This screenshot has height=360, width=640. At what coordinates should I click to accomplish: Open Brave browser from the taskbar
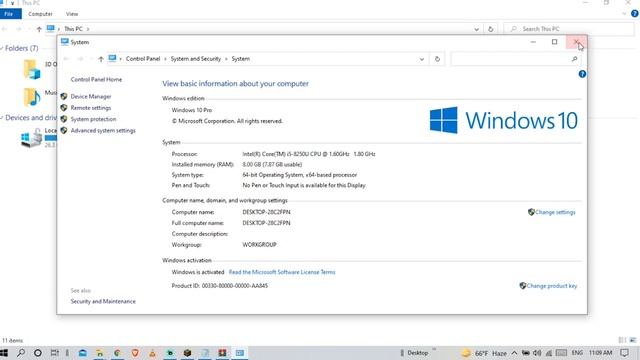(135, 353)
